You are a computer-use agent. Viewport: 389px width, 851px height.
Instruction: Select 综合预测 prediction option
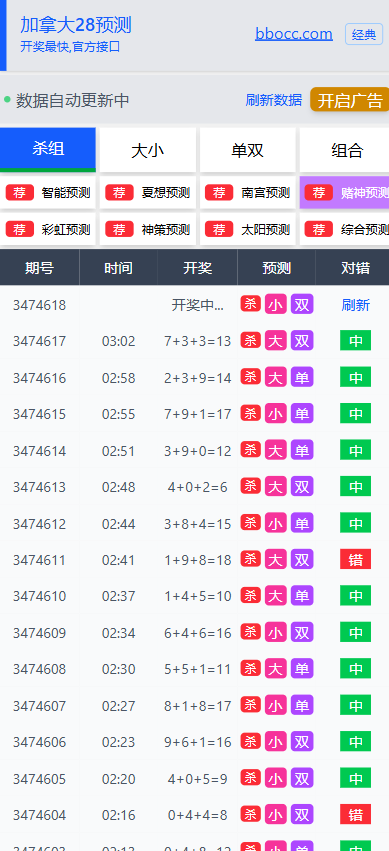[x=345, y=229]
